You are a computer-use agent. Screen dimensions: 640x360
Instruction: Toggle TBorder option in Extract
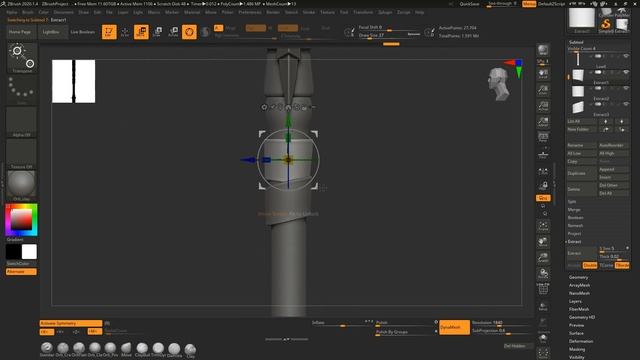click(622, 265)
